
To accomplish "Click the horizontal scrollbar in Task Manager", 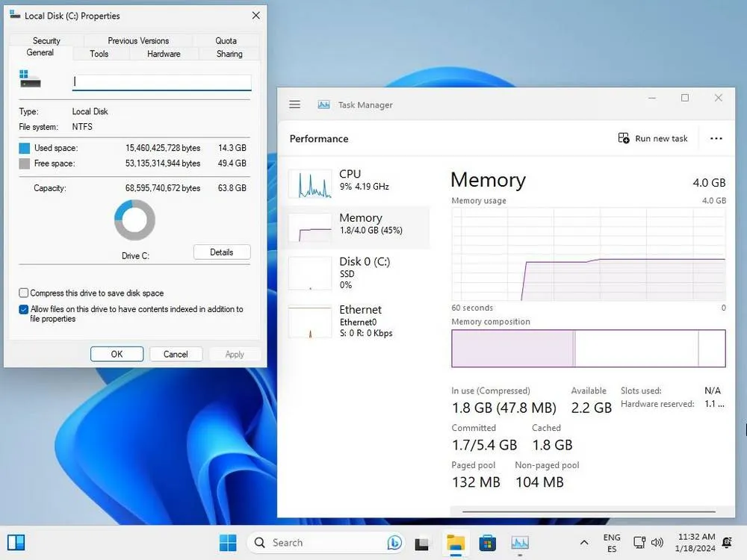I will pyautogui.click(x=589, y=511).
